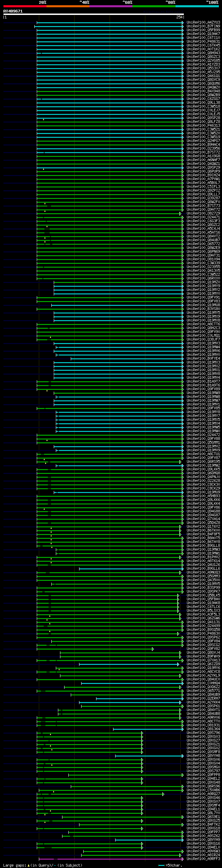This screenshot has width=222, height=868.
Task: Select hit UniRef100_Q6RS95
Action: pyautogui.click(x=203, y=461)
